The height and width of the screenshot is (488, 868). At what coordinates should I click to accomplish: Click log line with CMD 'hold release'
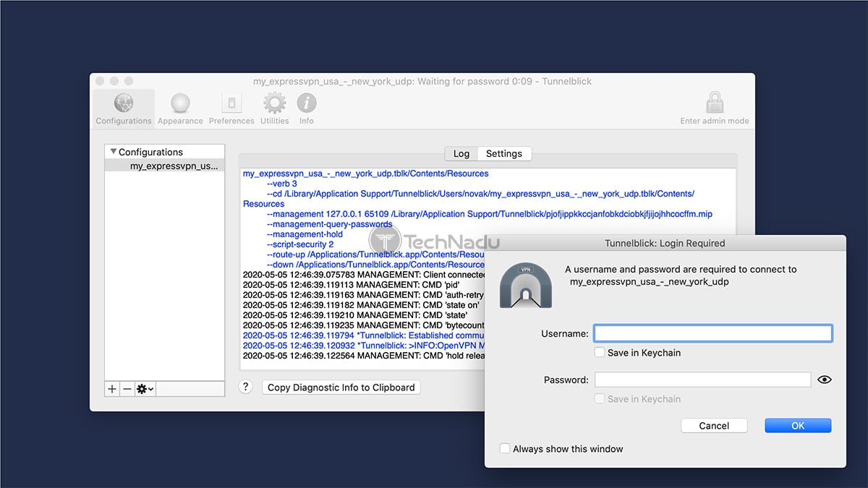pyautogui.click(x=363, y=356)
